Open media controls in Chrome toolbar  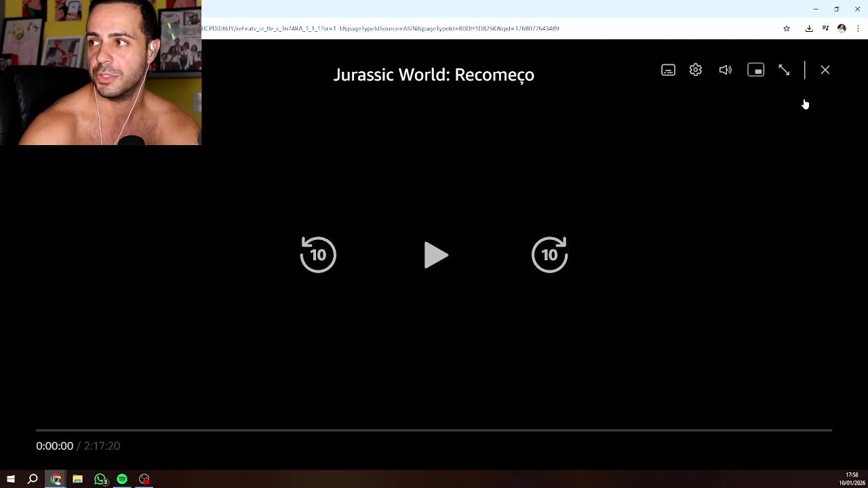point(825,28)
